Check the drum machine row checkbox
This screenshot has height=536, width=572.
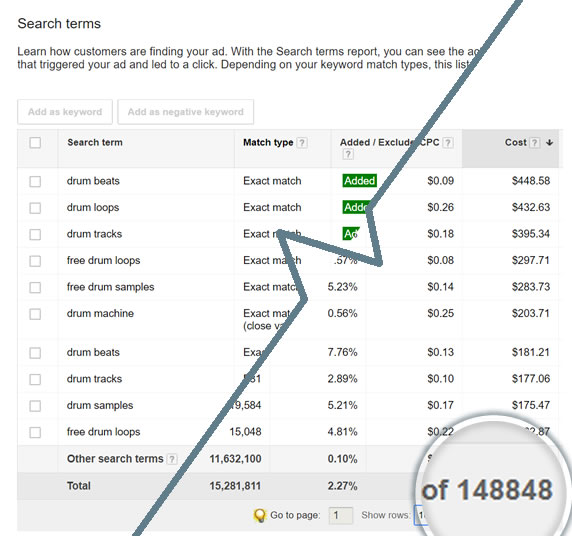[35, 314]
